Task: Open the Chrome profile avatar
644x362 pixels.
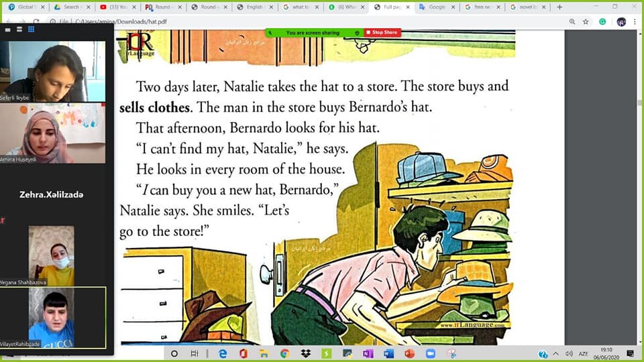Action: pos(621,21)
